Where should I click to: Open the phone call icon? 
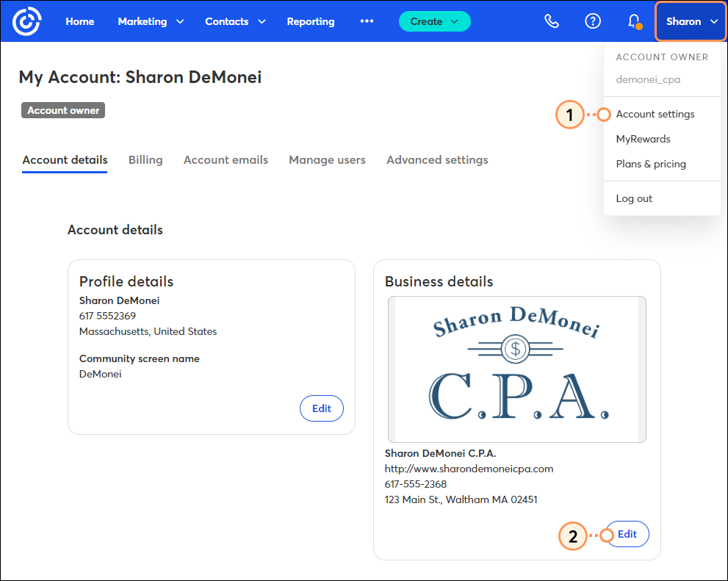pos(551,21)
